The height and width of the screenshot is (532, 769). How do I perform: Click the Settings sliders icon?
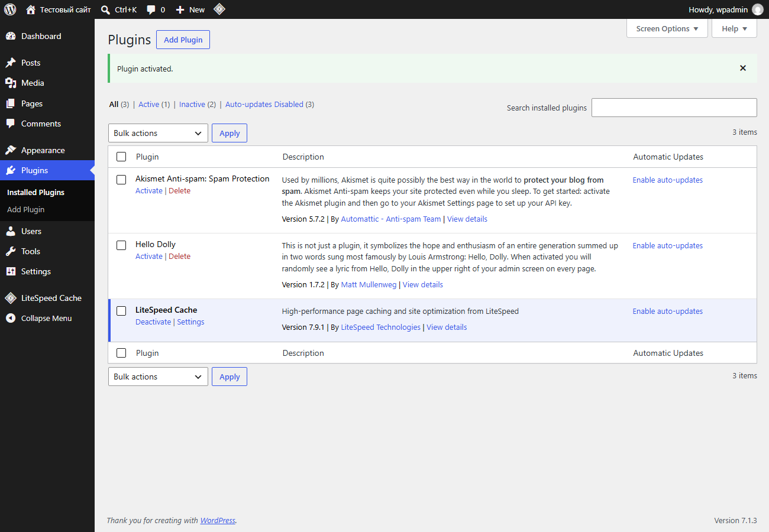11,271
